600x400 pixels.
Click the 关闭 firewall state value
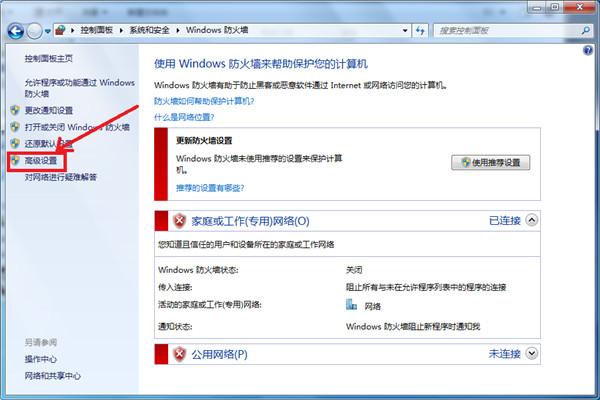(x=354, y=270)
